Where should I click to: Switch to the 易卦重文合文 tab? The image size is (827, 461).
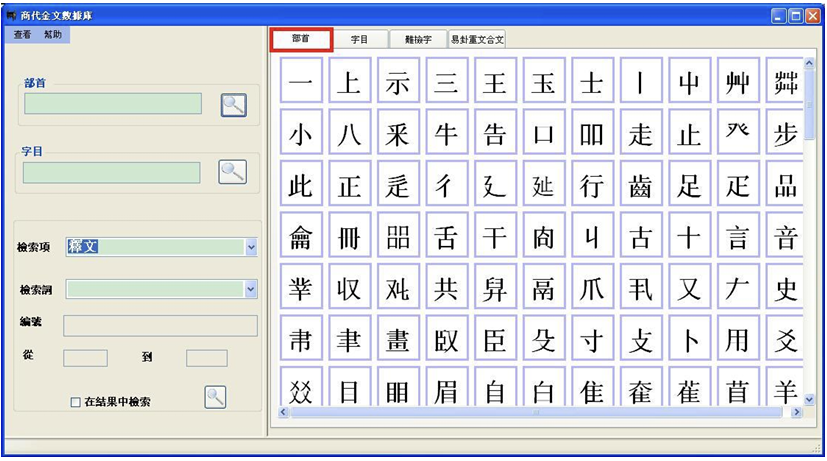point(477,40)
